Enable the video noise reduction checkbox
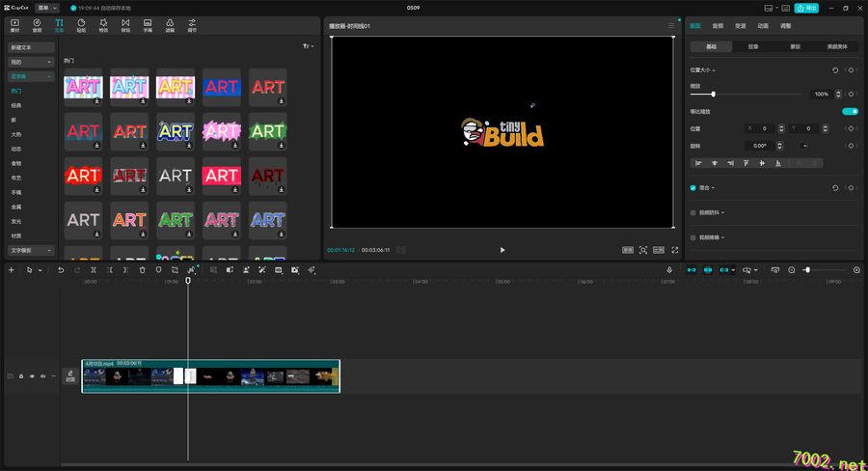 (x=693, y=237)
